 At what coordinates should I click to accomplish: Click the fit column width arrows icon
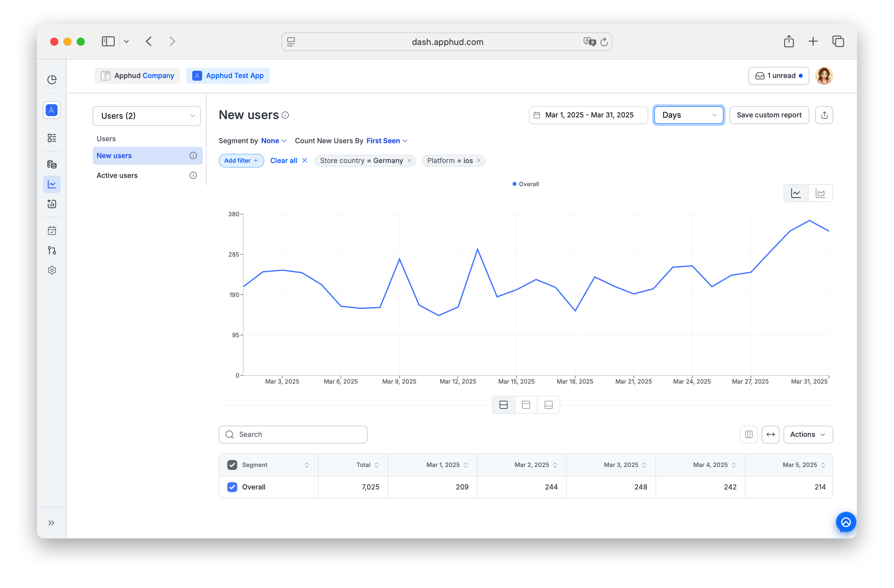click(770, 435)
